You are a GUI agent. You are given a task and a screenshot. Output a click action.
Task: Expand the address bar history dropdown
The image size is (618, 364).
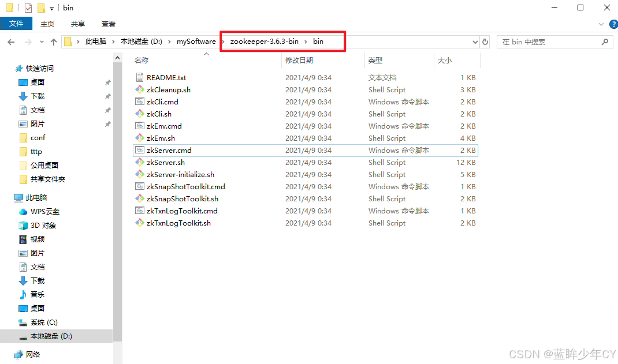475,42
